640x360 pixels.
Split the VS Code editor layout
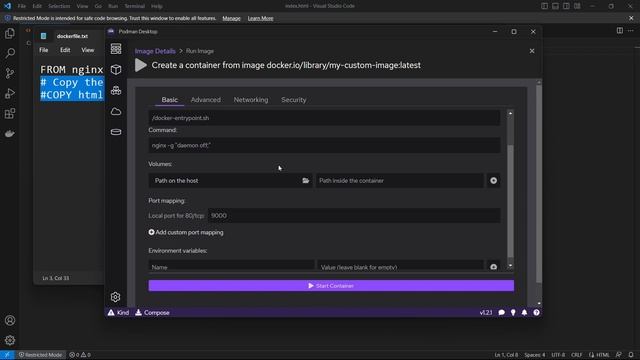(620, 31)
